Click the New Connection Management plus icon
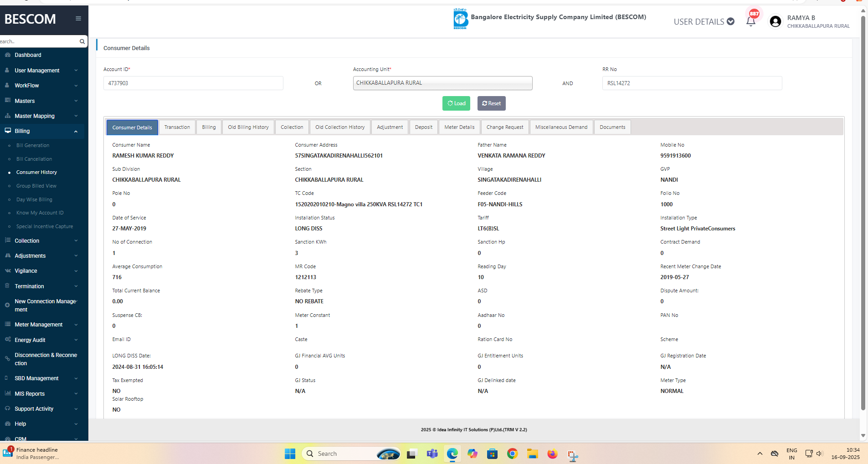This screenshot has width=868, height=464. point(7,305)
